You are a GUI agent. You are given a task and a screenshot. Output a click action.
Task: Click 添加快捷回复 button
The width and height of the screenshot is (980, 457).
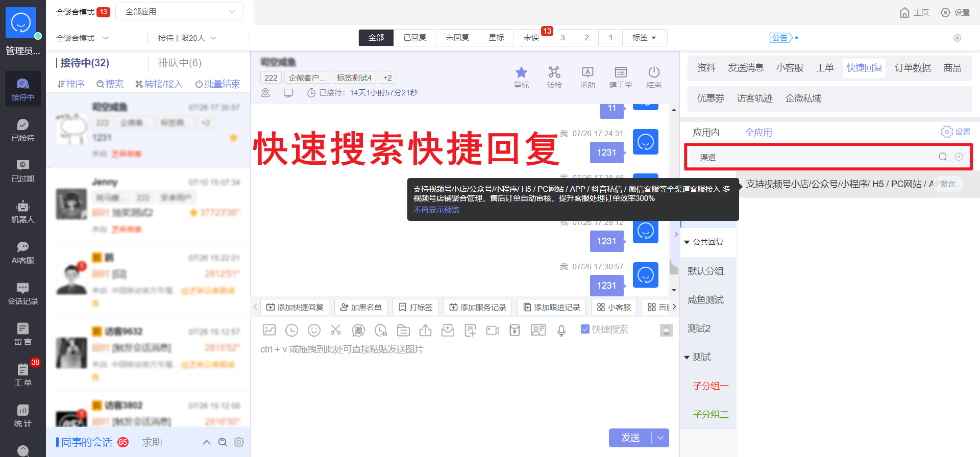pyautogui.click(x=295, y=307)
